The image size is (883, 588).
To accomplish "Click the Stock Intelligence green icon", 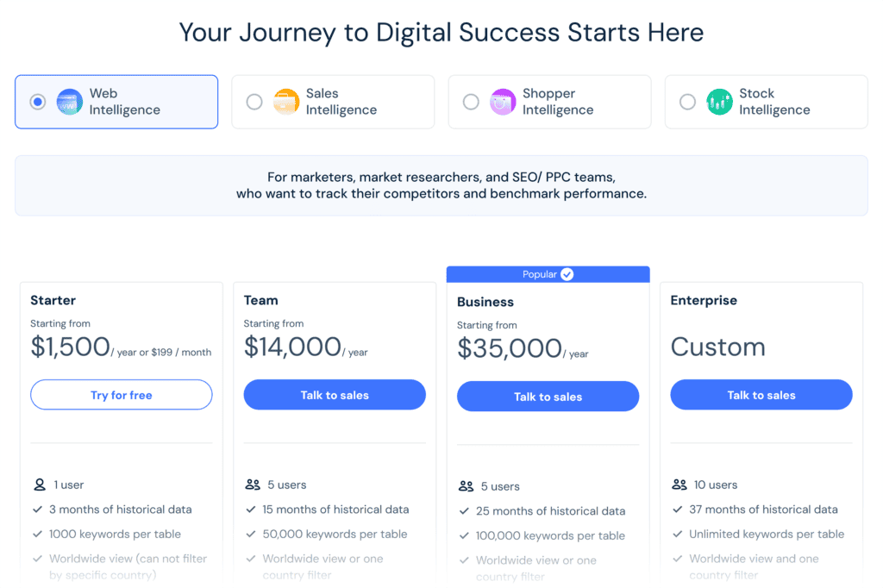I will tap(719, 102).
